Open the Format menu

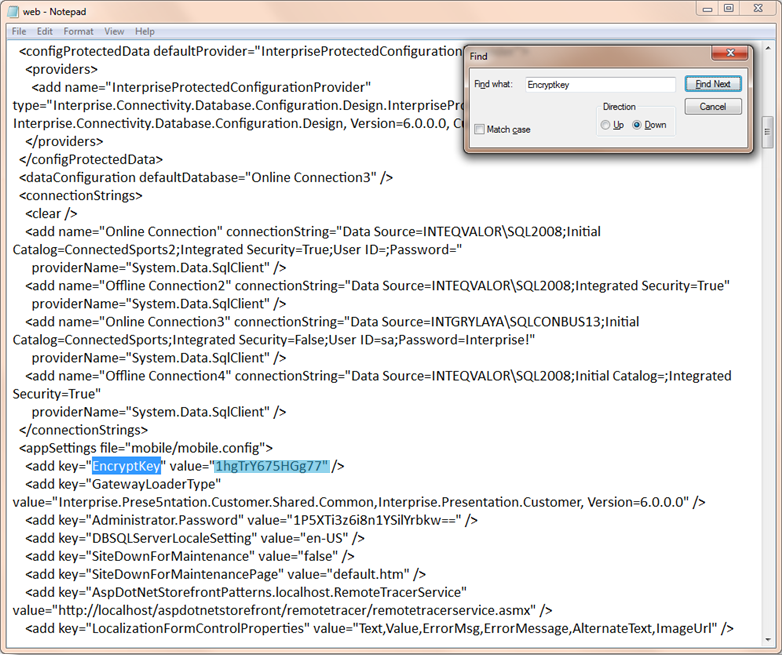78,32
